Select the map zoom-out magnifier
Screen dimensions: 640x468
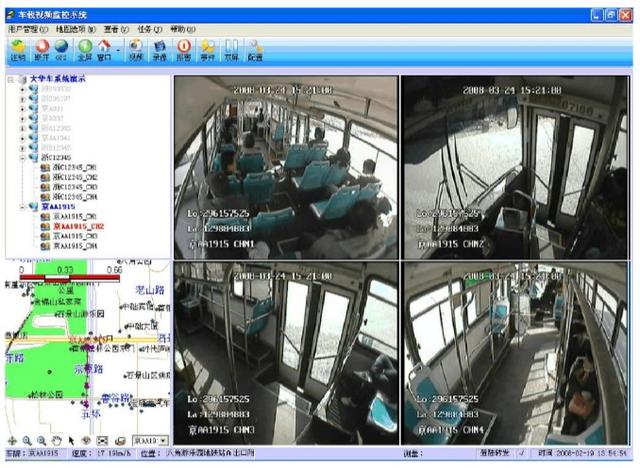click(x=42, y=441)
